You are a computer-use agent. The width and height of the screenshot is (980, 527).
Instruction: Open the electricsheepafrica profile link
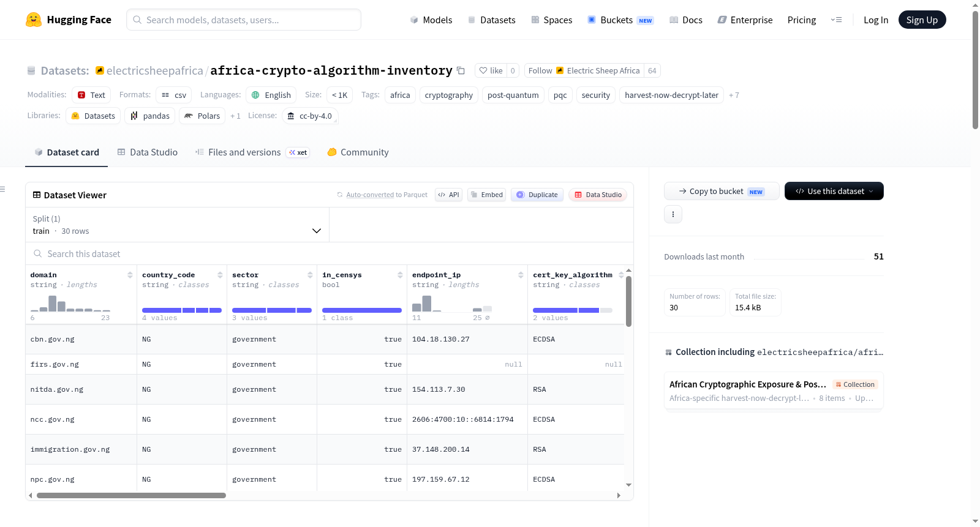[x=154, y=70]
